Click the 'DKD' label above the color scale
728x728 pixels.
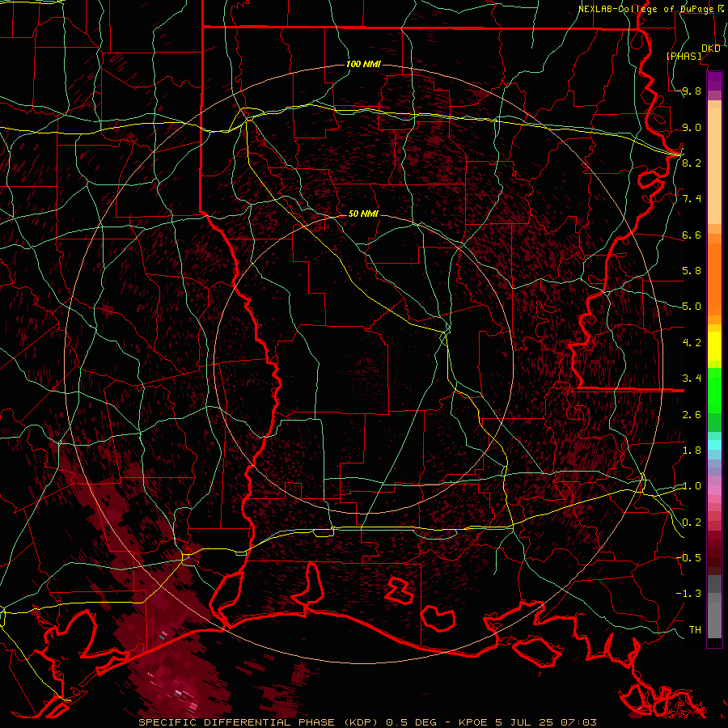[711, 49]
